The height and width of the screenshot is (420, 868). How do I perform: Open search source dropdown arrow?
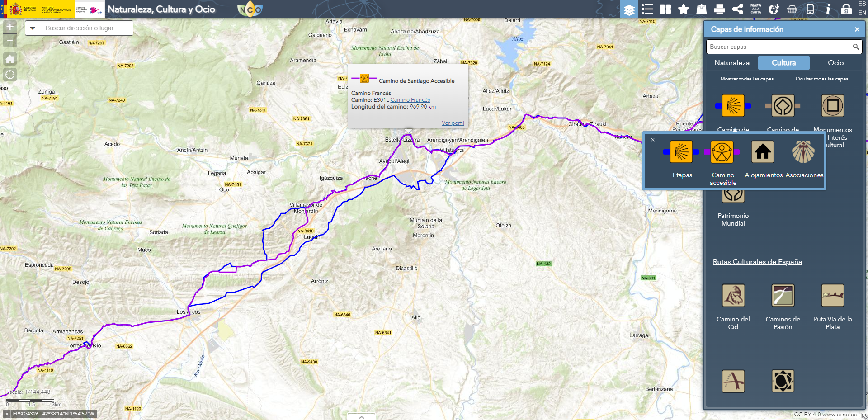tap(33, 28)
